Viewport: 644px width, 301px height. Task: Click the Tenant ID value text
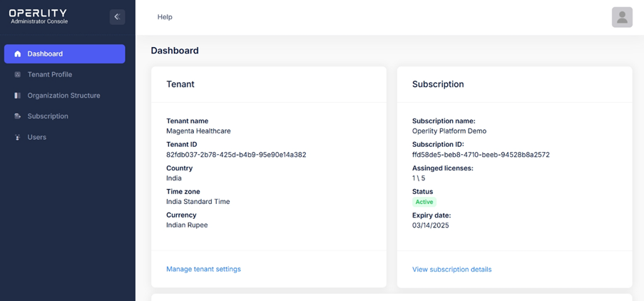pos(236,155)
